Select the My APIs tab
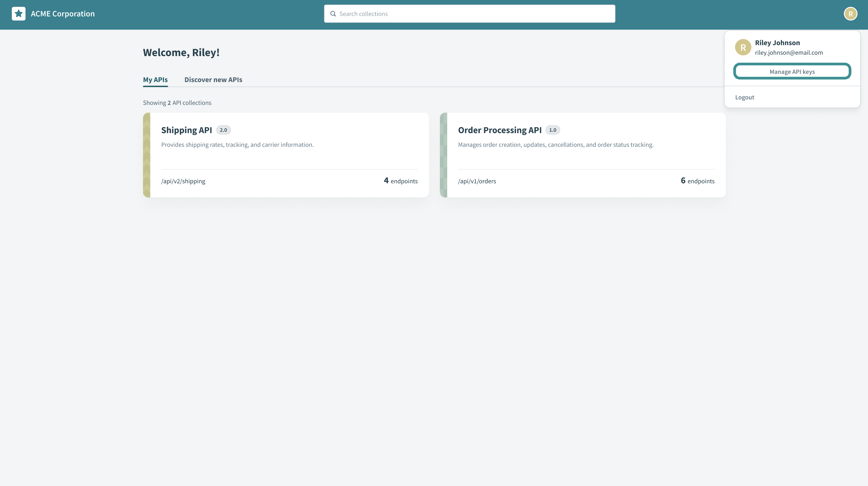 [x=155, y=80]
